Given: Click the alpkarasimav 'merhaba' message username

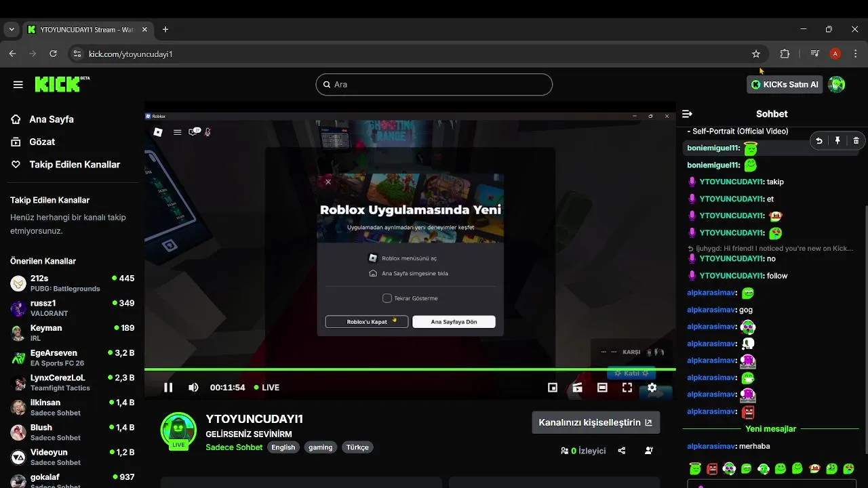Looking at the screenshot, I should [711, 446].
